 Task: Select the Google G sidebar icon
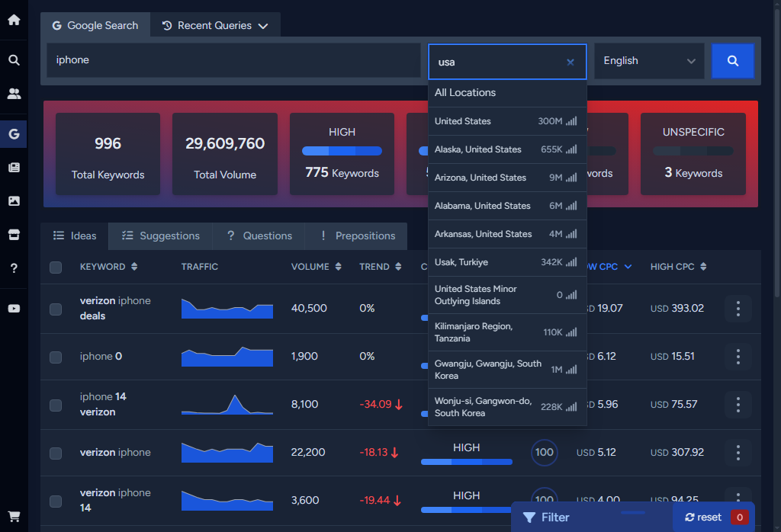point(14,134)
